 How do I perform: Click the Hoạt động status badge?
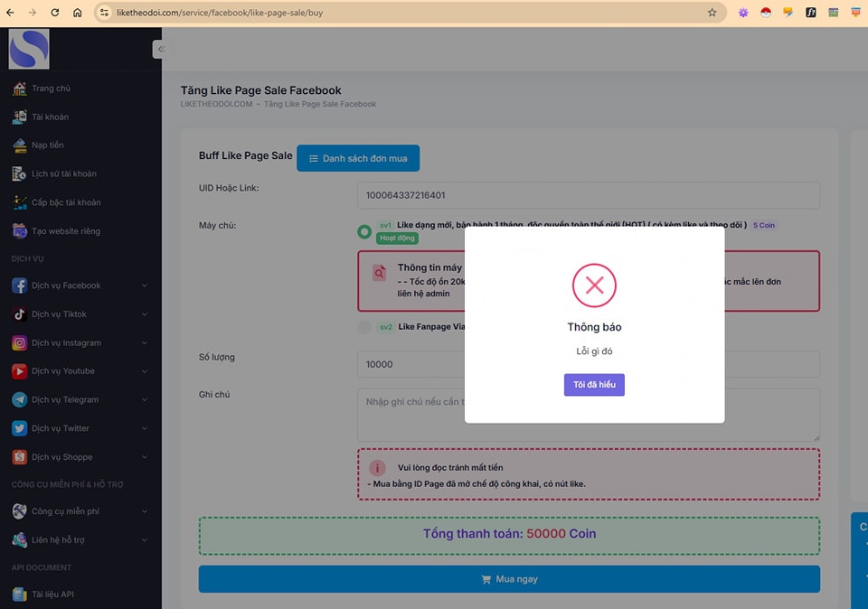[397, 238]
